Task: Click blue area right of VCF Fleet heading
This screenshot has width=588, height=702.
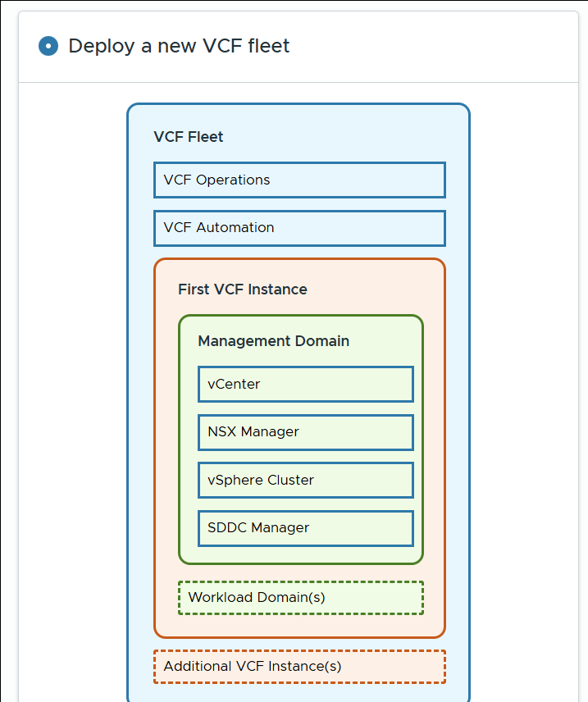Action: tap(344, 137)
